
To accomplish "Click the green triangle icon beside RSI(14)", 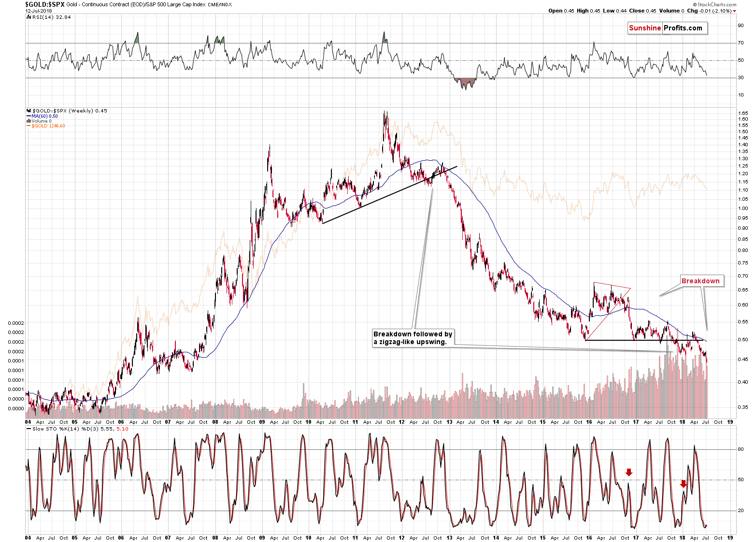I will tap(29, 17).
